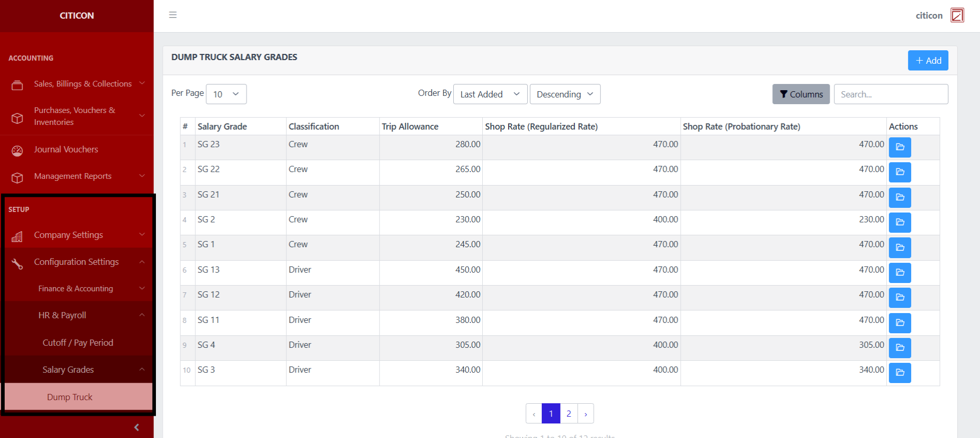The image size is (980, 438).
Task: Click the Columns filter button
Action: 801,94
